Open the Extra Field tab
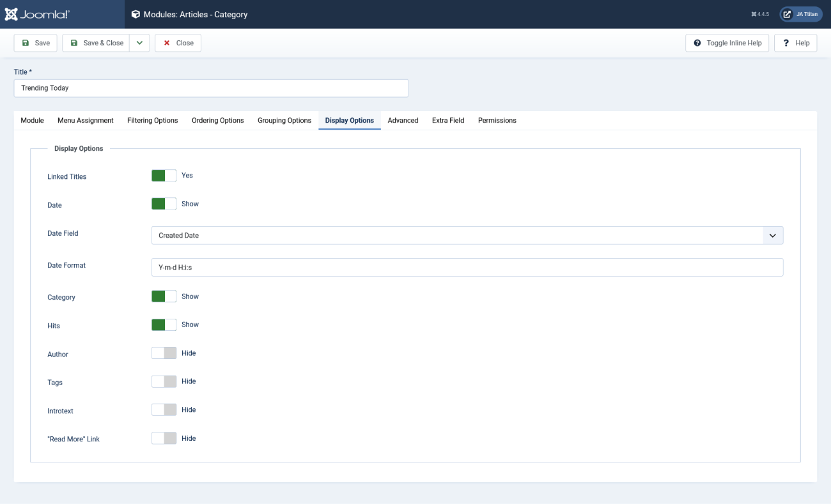831x504 pixels. pyautogui.click(x=448, y=120)
